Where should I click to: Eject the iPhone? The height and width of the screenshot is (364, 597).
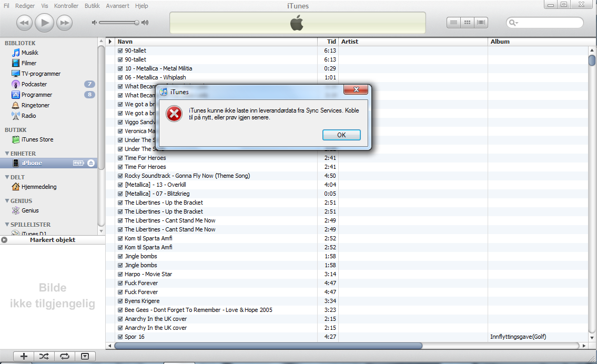[x=91, y=163]
